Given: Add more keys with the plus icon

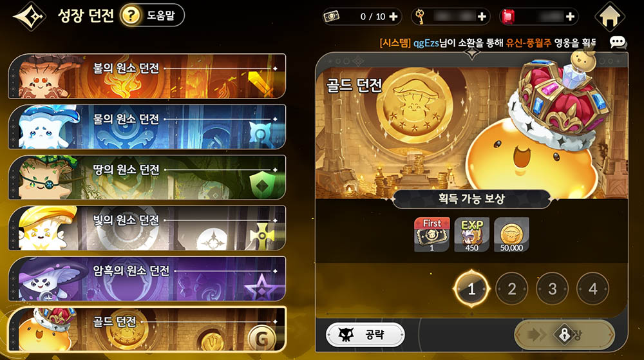Looking at the screenshot, I should pos(482,16).
